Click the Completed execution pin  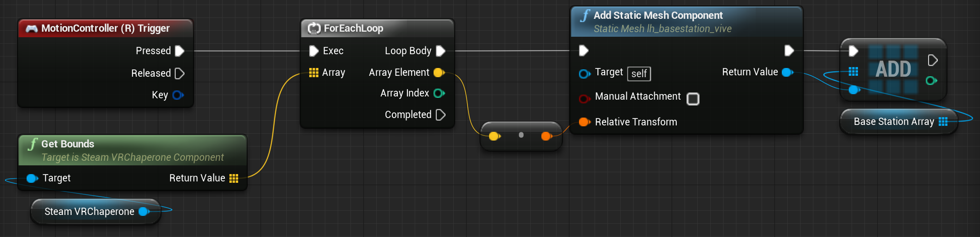pos(440,115)
